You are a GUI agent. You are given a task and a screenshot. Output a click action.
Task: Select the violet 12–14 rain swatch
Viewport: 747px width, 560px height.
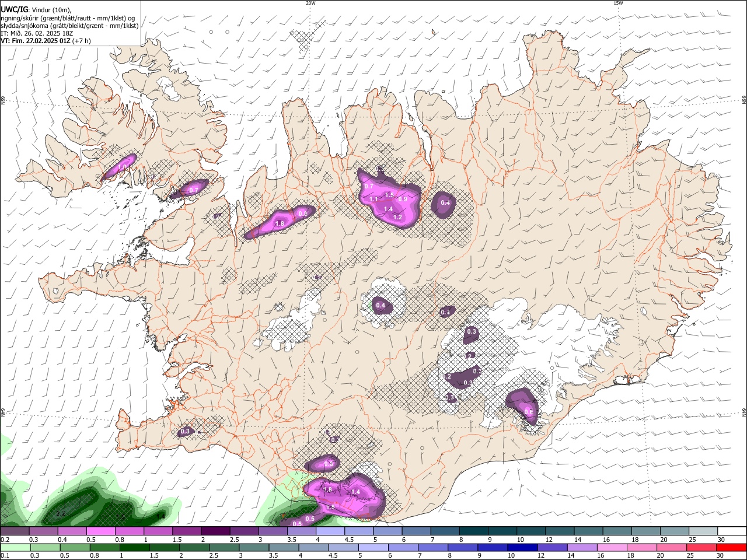pyautogui.click(x=552, y=547)
